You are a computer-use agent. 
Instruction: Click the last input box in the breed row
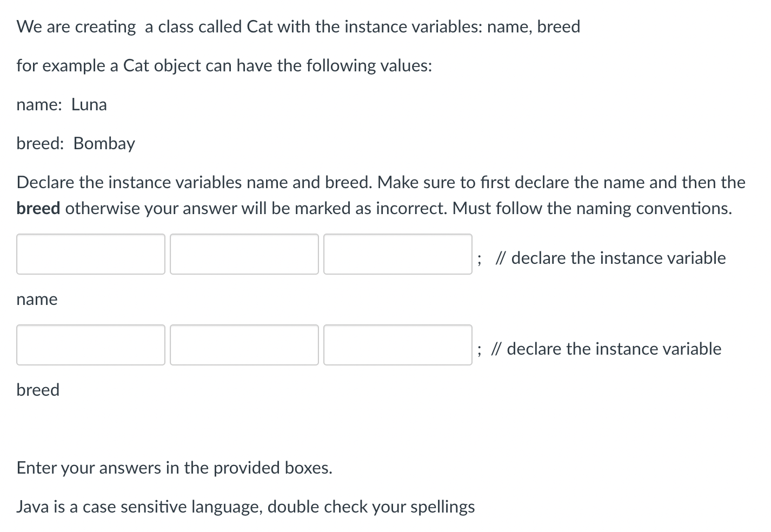pyautogui.click(x=397, y=345)
